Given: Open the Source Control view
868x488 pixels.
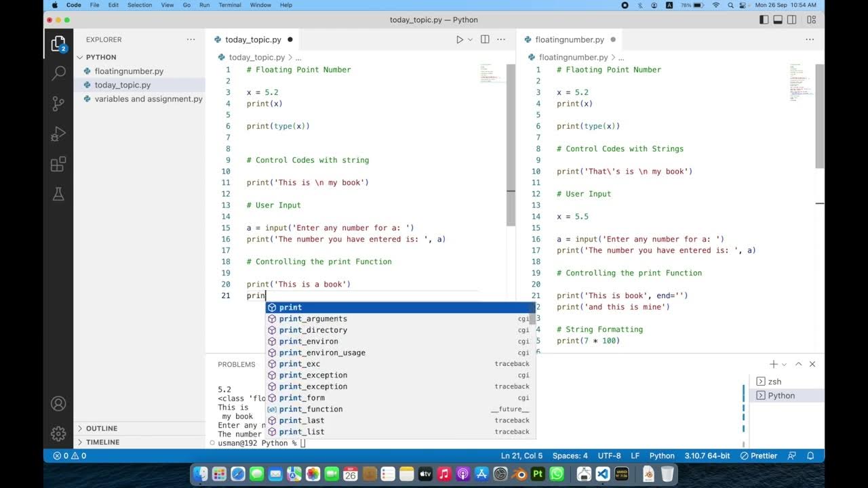Looking at the screenshot, I should coord(58,104).
